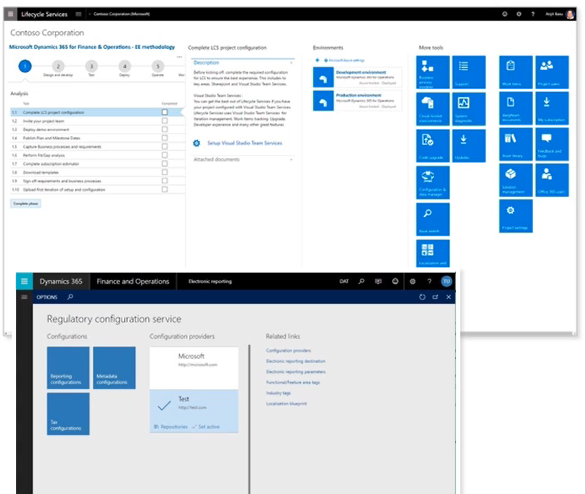Screen dimensions: 585x494
Task: Click Set active on the Test provider
Action: point(206,426)
